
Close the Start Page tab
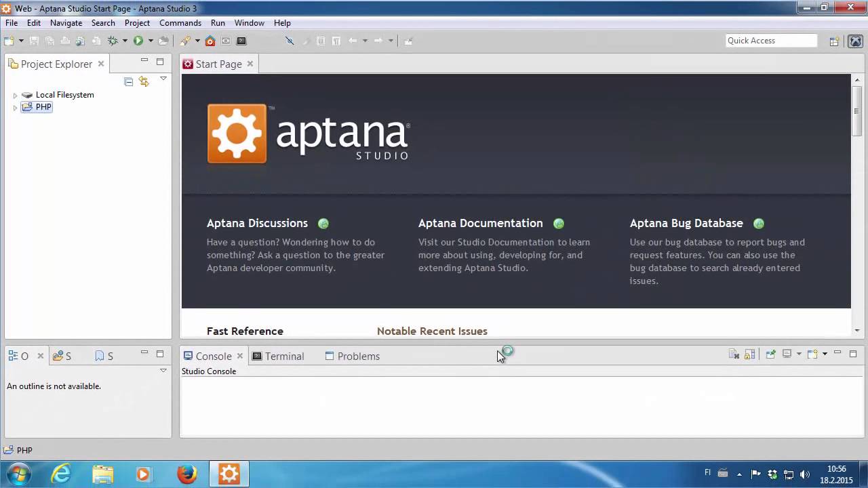(250, 64)
